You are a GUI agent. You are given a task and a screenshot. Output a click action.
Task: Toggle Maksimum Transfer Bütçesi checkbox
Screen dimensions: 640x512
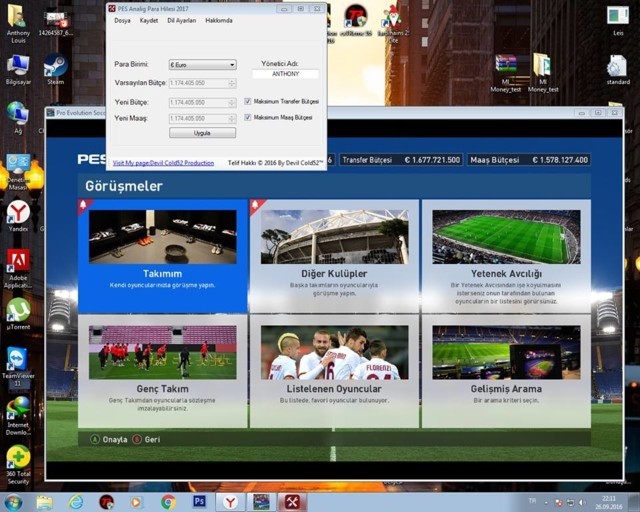pyautogui.click(x=248, y=101)
